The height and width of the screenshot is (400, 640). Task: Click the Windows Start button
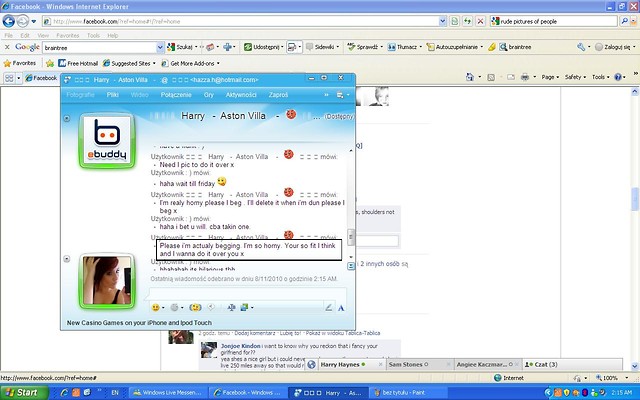click(24, 393)
